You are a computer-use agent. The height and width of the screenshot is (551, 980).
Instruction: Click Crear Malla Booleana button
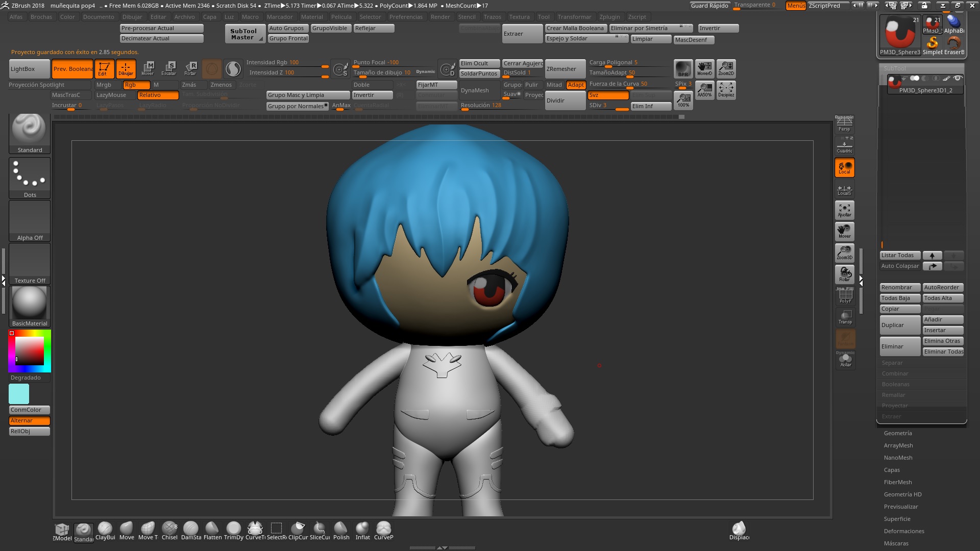(576, 29)
